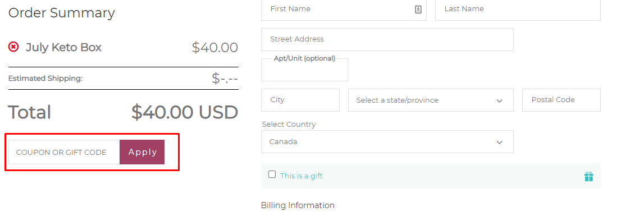Remove July Keto Box with red X icon
Screen dimensions: 644x216
13,47
